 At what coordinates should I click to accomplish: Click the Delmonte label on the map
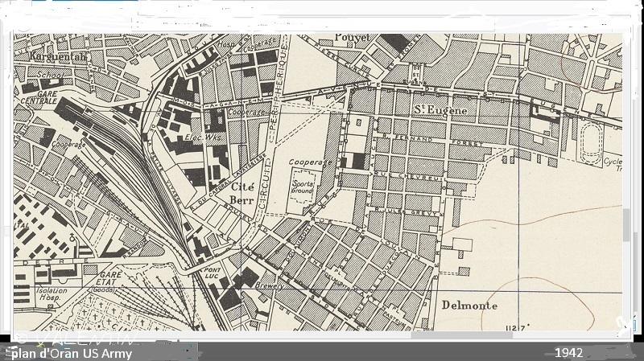click(x=469, y=306)
